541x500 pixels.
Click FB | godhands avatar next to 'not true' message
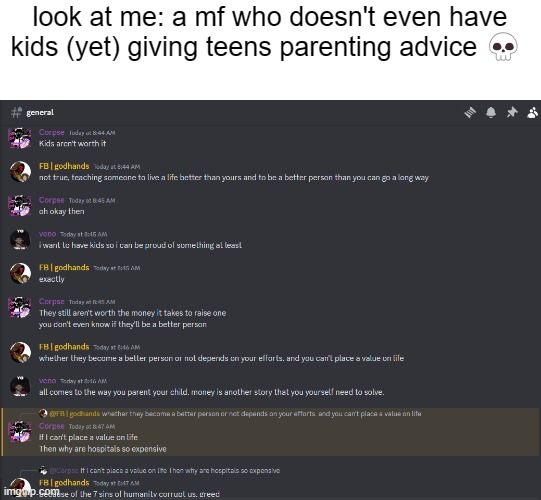(20, 171)
